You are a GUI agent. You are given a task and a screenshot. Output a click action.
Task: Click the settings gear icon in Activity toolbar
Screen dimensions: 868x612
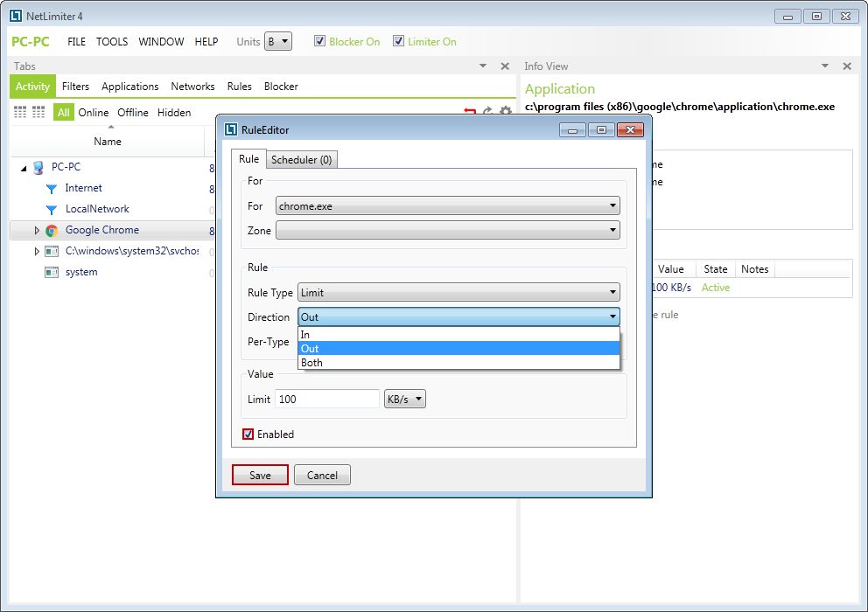[x=506, y=111]
